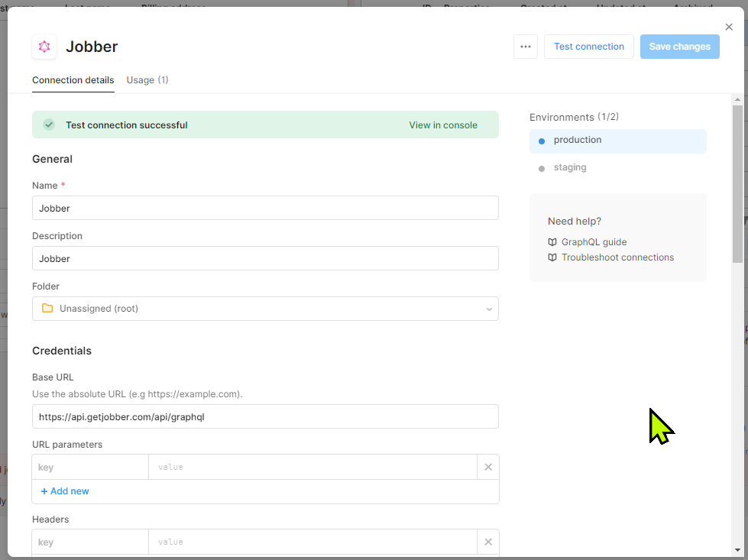Click the Credentials section heading

pos(62,351)
